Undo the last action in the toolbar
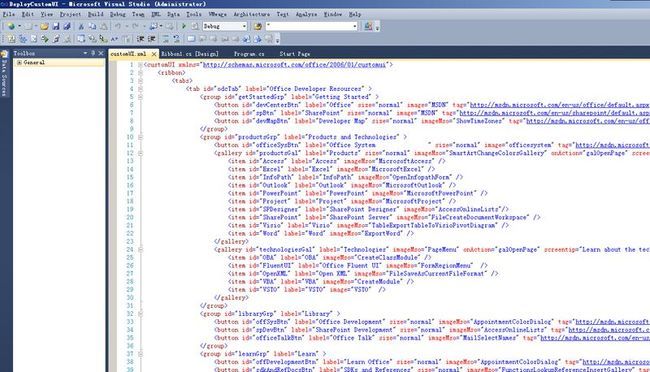This screenshot has height=372, width=650. (118, 27)
